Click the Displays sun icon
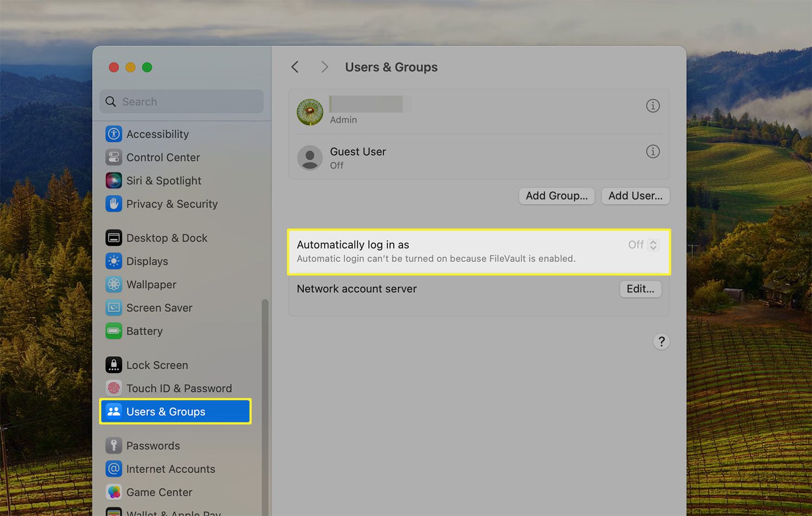Image resolution: width=812 pixels, height=516 pixels. click(x=114, y=261)
